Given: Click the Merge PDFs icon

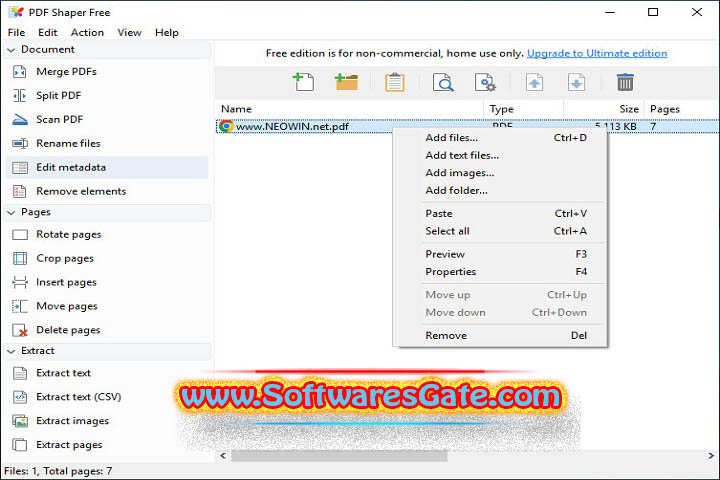Looking at the screenshot, I should click(20, 72).
